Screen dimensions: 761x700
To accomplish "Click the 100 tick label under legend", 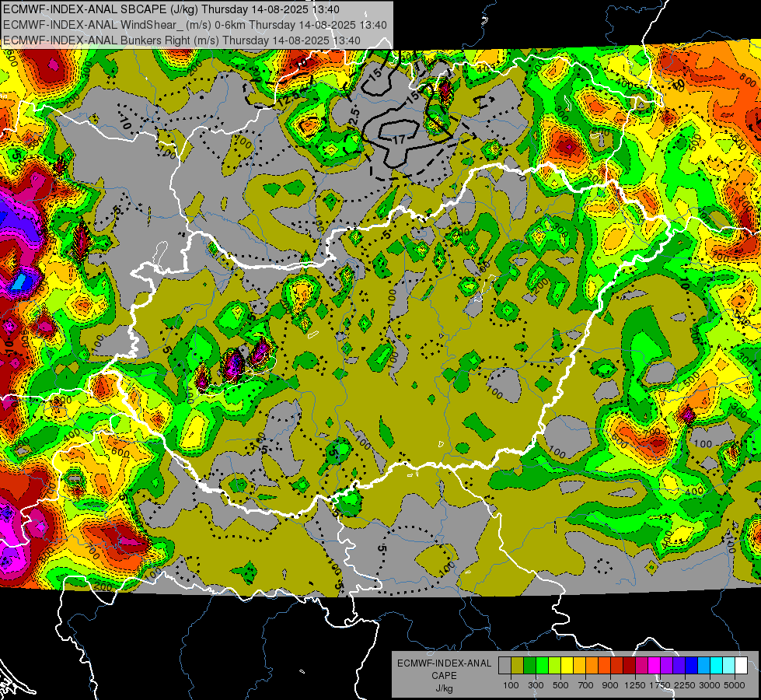I will point(511,685).
